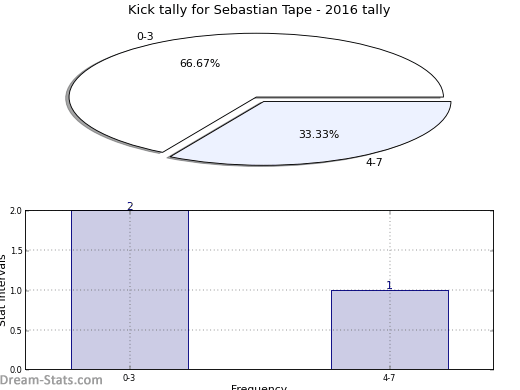Click the value label 1 above the second bar
This screenshot has height=390, width=520.
389,285
